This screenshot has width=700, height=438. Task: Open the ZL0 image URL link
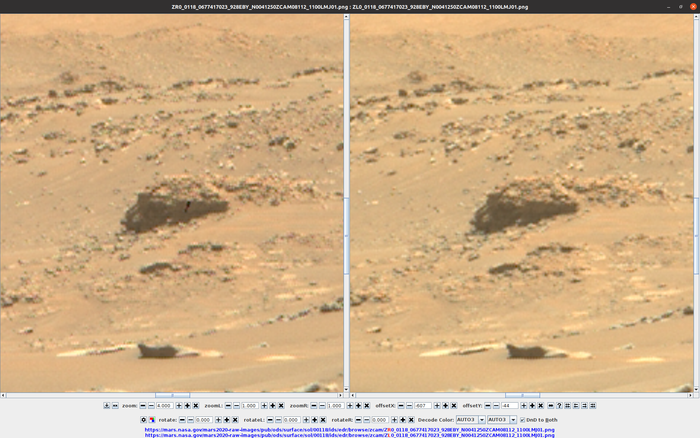tap(350, 435)
